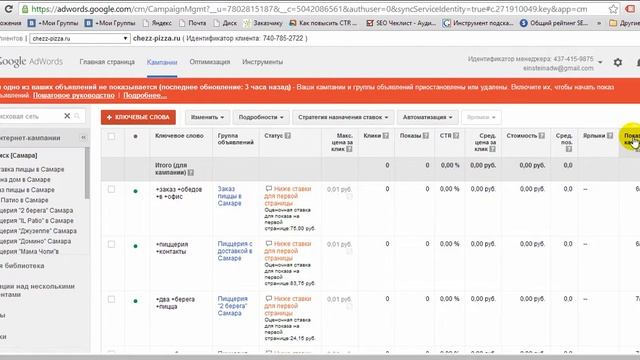
Task: Open ad group Пиццерия с доставкой в Самаре
Action: 235,251
